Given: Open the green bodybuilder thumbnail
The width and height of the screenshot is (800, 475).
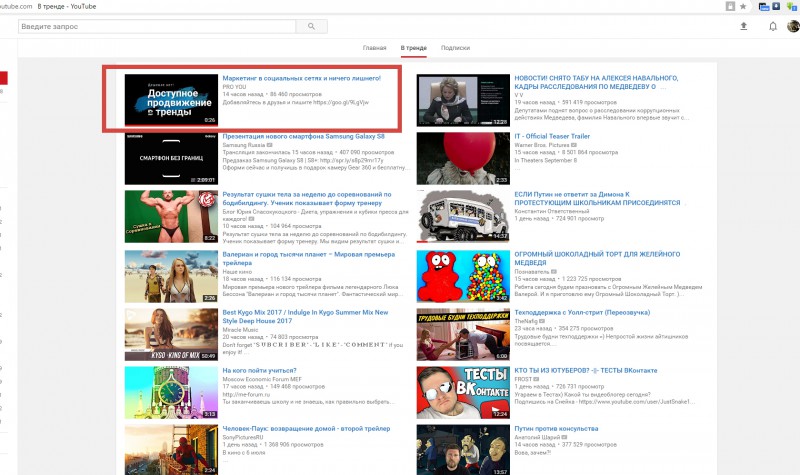Looking at the screenshot, I should pyautogui.click(x=171, y=216).
